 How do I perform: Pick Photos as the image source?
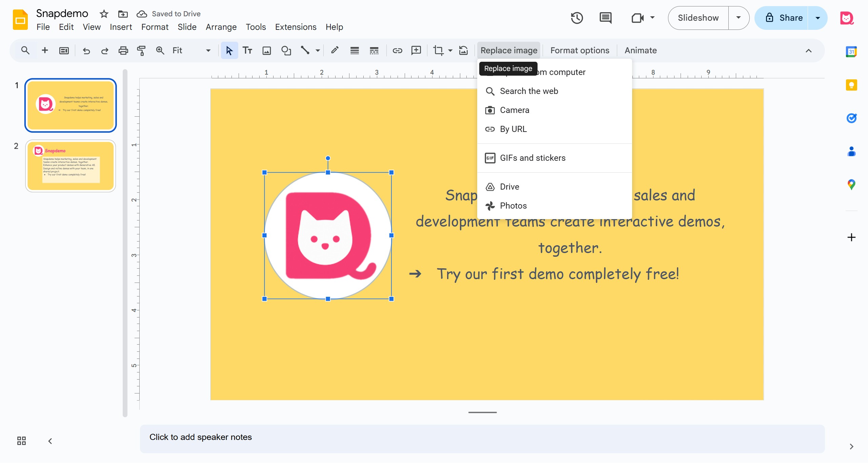554,206
